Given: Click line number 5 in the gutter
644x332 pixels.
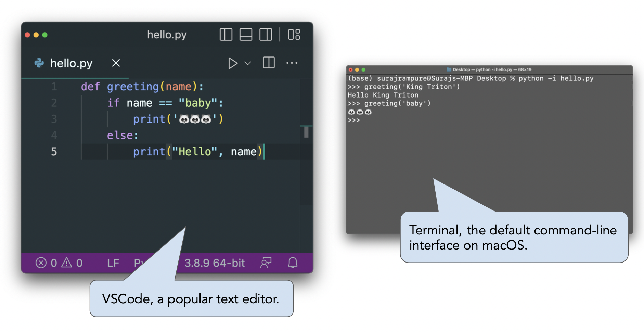Looking at the screenshot, I should (54, 152).
